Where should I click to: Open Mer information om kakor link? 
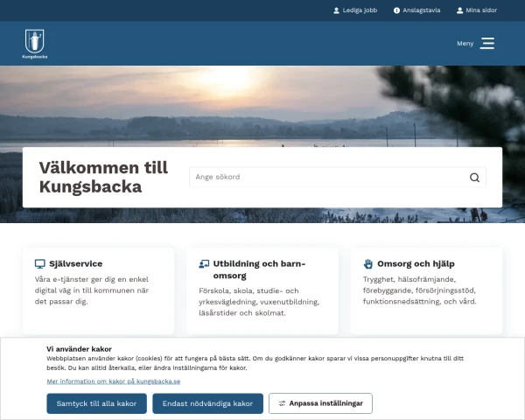(114, 381)
